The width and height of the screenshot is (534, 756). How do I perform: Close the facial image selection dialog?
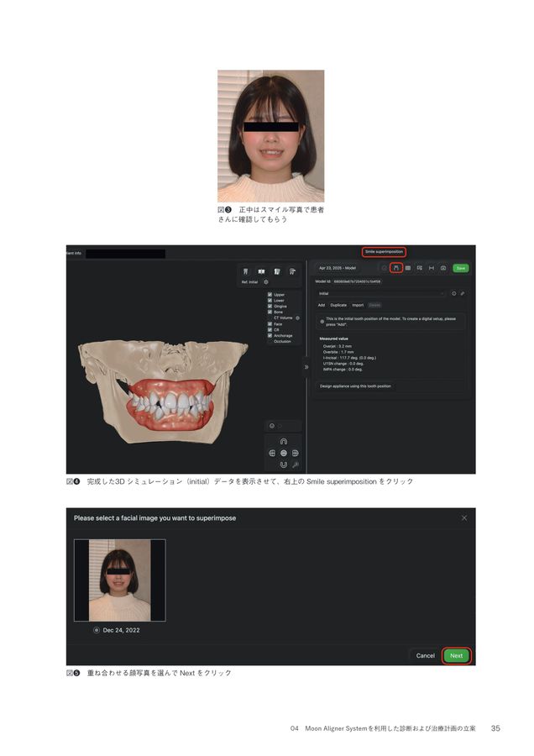[464, 517]
